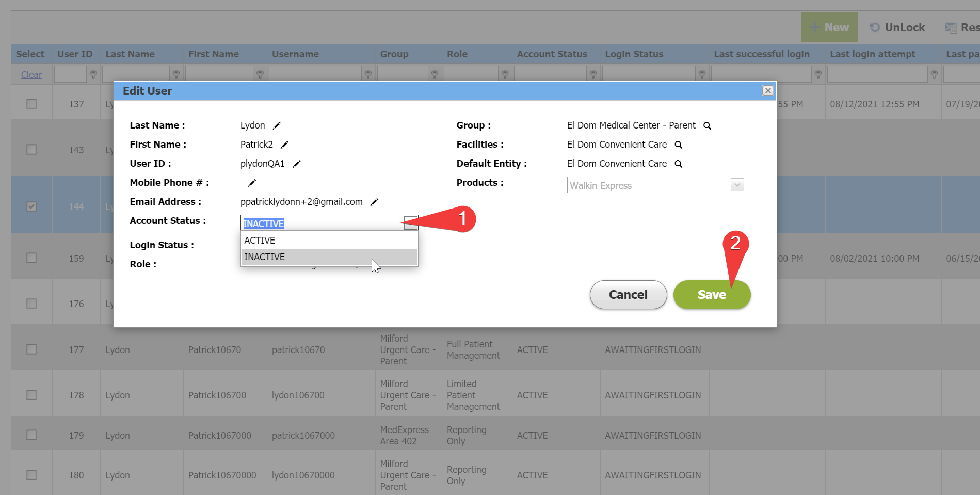Open Group search magnifier icon
The width and height of the screenshot is (980, 495).
click(707, 125)
